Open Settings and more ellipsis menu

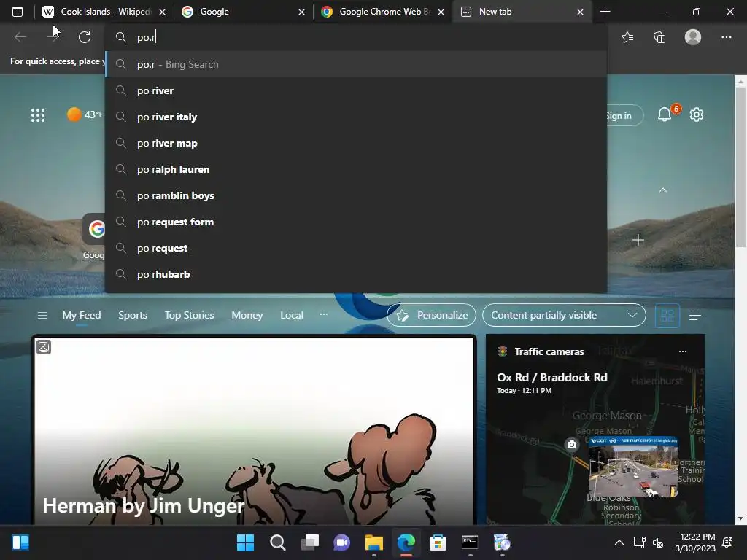pos(726,37)
